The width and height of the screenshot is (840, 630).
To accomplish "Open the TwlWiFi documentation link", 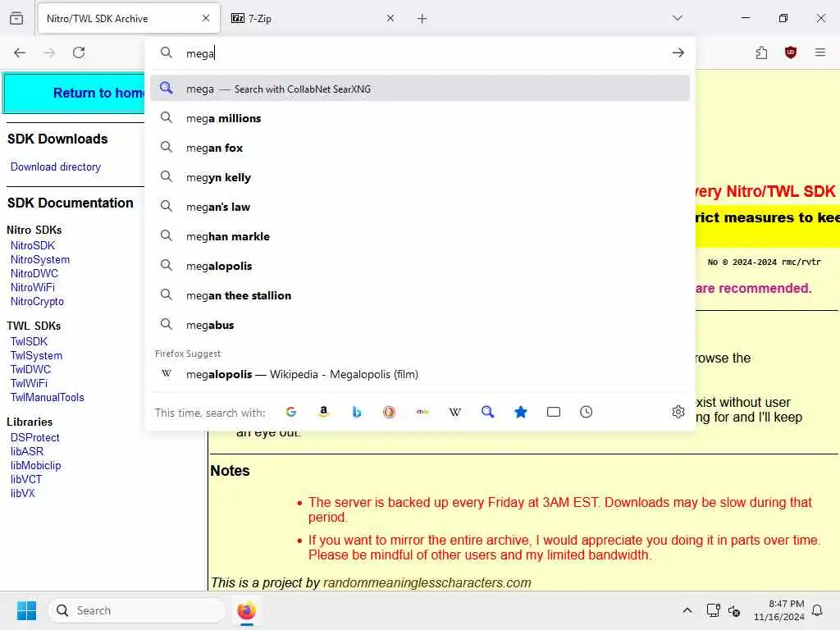I will (29, 383).
